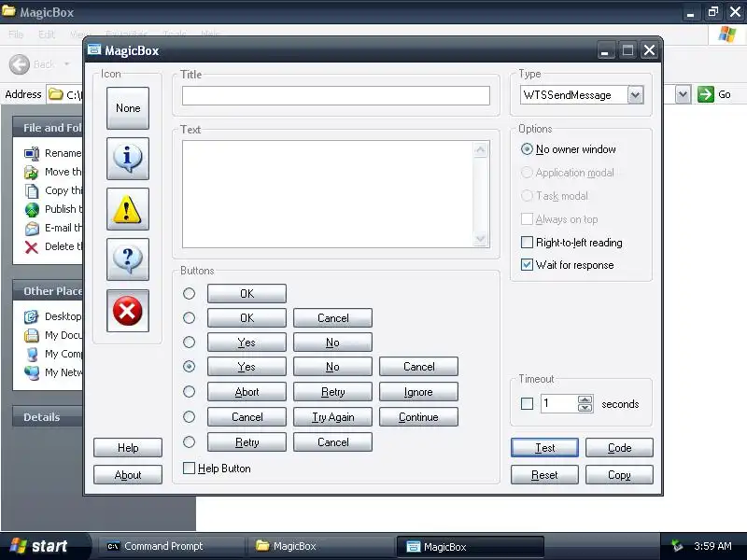This screenshot has width=747, height=560.
Task: Choose the question mark icon button
Action: click(x=128, y=259)
